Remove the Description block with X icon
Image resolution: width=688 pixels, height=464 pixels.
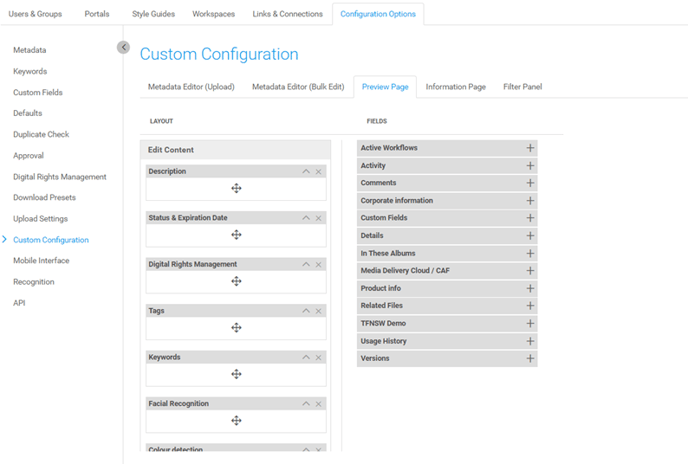click(319, 172)
